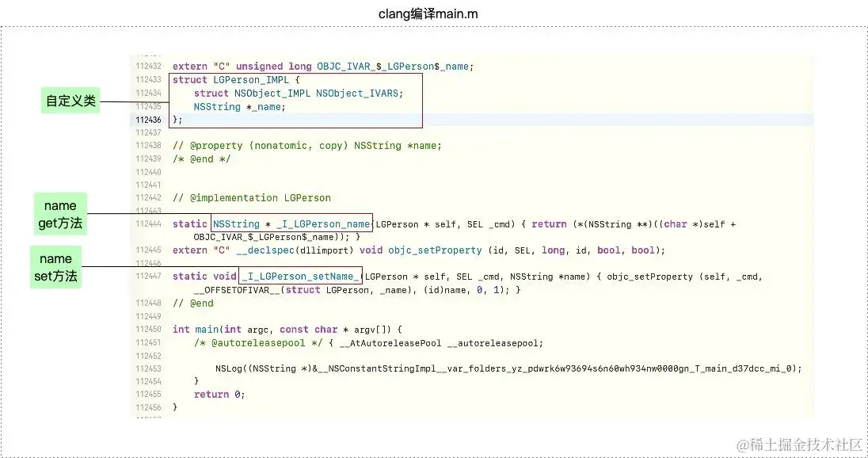Click the "// @implementation LGPerson" comment
This screenshot has height=458, width=868.
coord(252,198)
